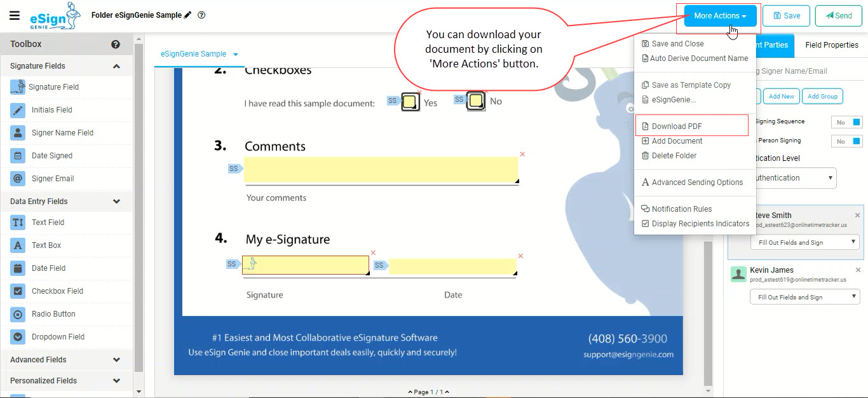Collapse the Signature Fields section

click(x=116, y=66)
